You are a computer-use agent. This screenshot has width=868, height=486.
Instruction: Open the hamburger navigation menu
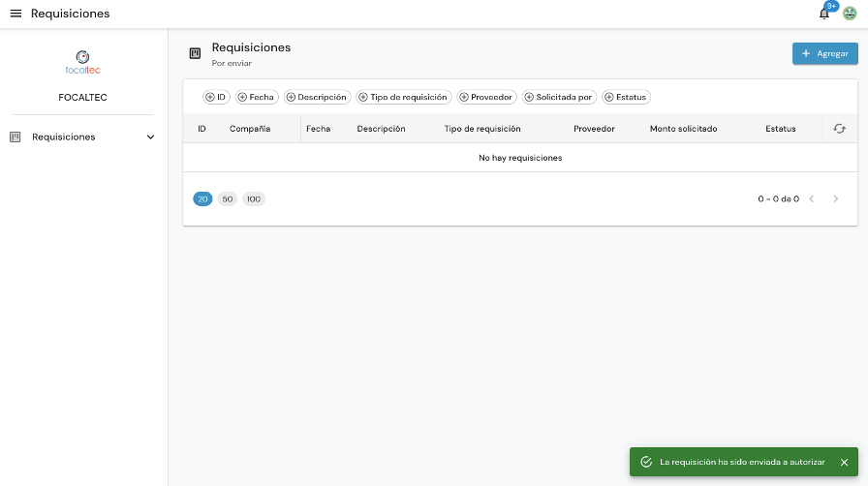coord(15,14)
